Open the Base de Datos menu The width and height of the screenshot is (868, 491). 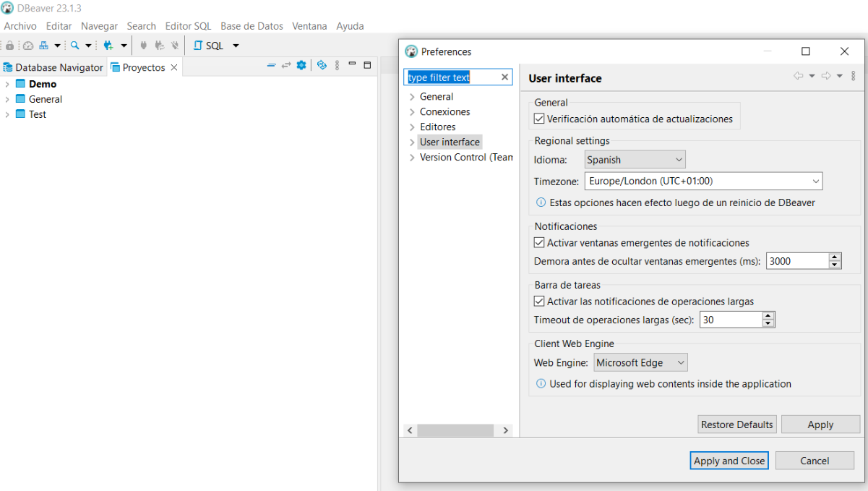(x=252, y=26)
